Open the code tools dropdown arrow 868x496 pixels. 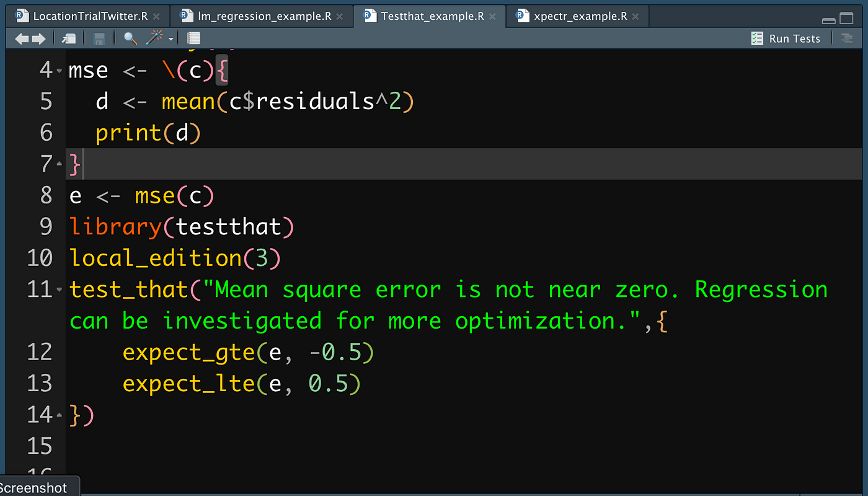170,39
